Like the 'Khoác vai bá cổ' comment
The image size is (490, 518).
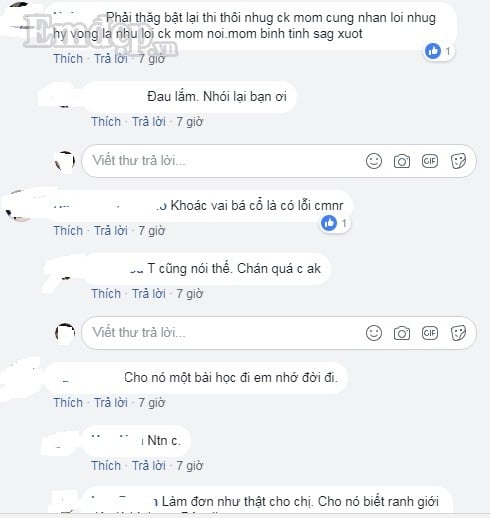[x=68, y=231]
